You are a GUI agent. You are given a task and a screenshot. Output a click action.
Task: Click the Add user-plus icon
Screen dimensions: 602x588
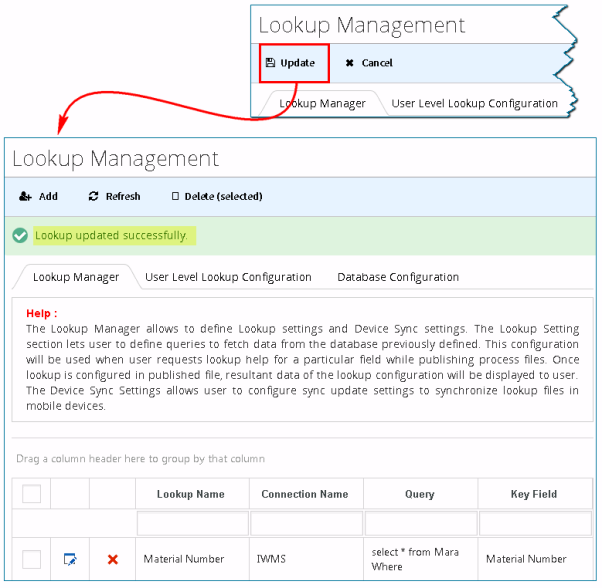point(25,196)
